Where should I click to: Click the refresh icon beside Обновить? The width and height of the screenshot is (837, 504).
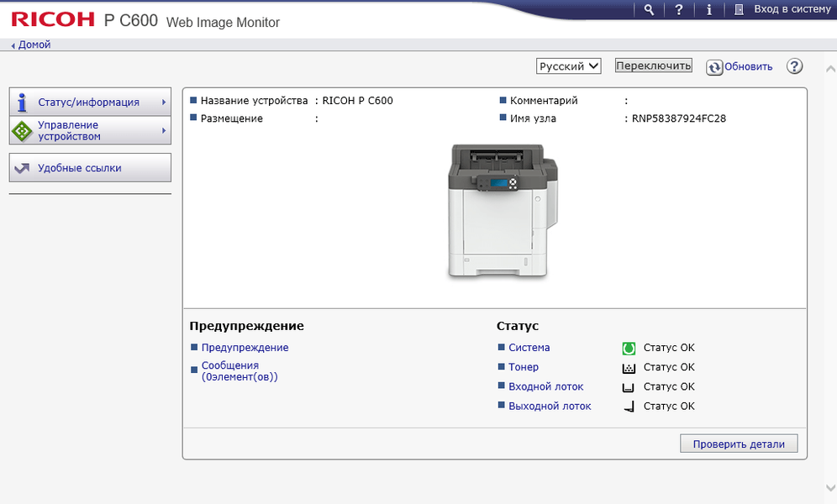click(x=714, y=67)
